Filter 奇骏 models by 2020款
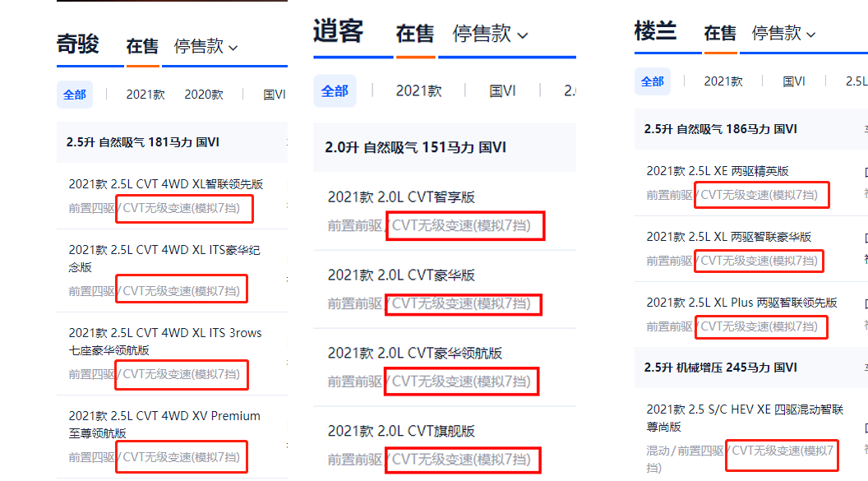868x481 pixels. click(204, 95)
